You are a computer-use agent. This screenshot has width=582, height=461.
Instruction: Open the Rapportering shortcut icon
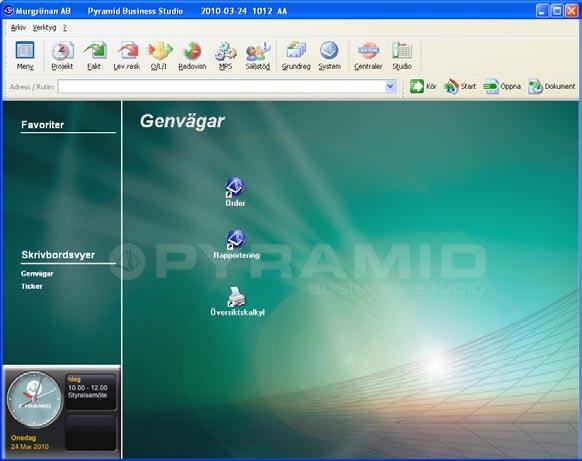coord(236,244)
